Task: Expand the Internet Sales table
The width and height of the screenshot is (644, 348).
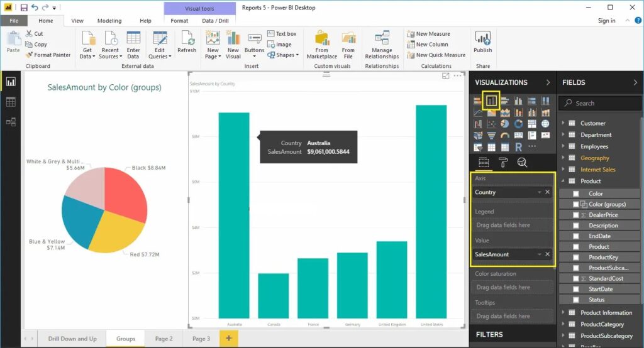Action: pos(563,169)
